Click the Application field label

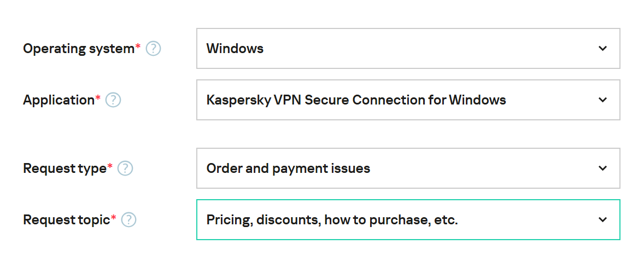[x=58, y=100]
